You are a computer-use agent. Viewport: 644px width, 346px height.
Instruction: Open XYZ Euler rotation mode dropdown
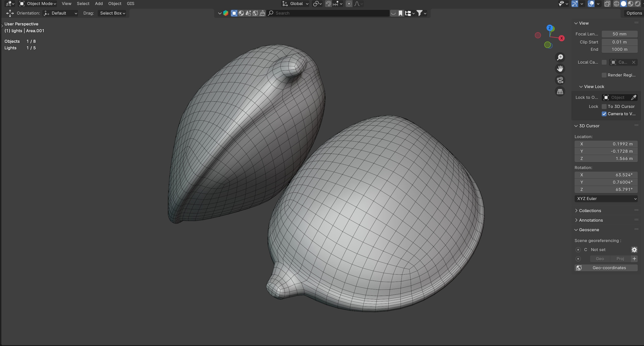(x=606, y=199)
